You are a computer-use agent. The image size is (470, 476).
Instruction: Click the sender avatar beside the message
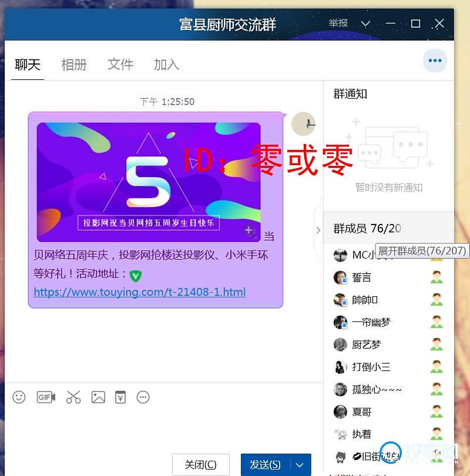[x=303, y=124]
